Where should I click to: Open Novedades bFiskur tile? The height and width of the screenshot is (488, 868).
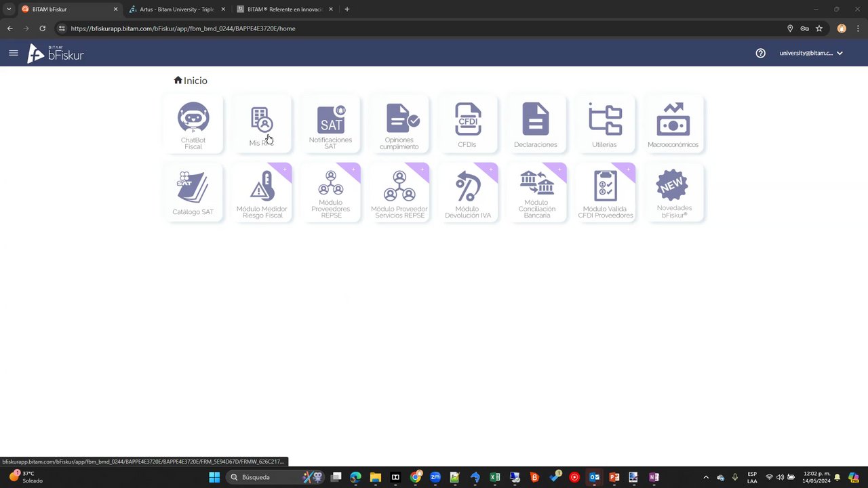click(x=673, y=193)
